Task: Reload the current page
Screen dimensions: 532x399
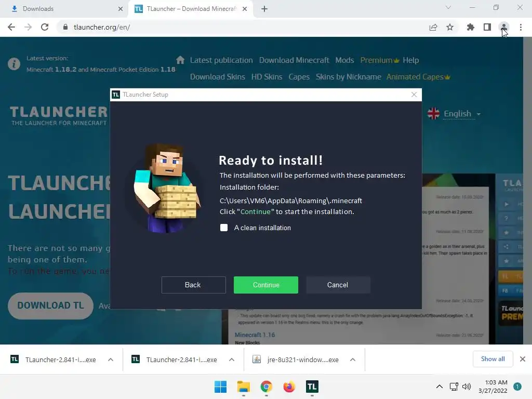Action: tap(45, 27)
